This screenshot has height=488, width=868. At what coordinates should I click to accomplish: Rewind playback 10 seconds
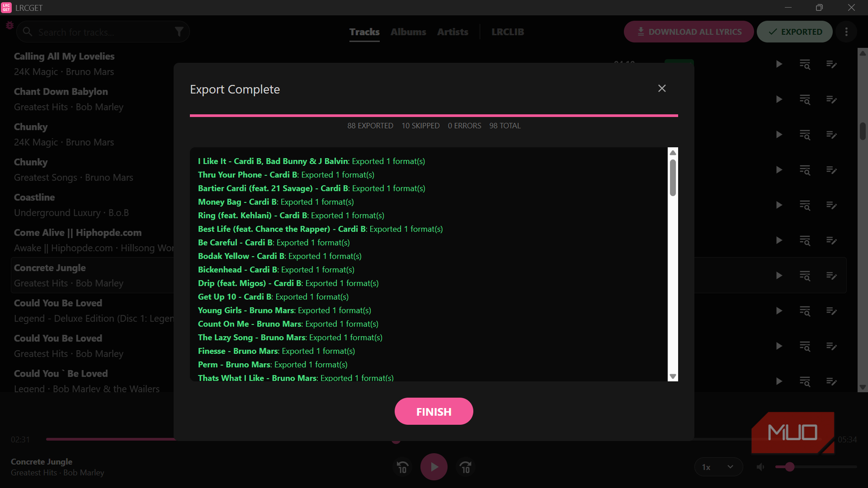(x=402, y=467)
